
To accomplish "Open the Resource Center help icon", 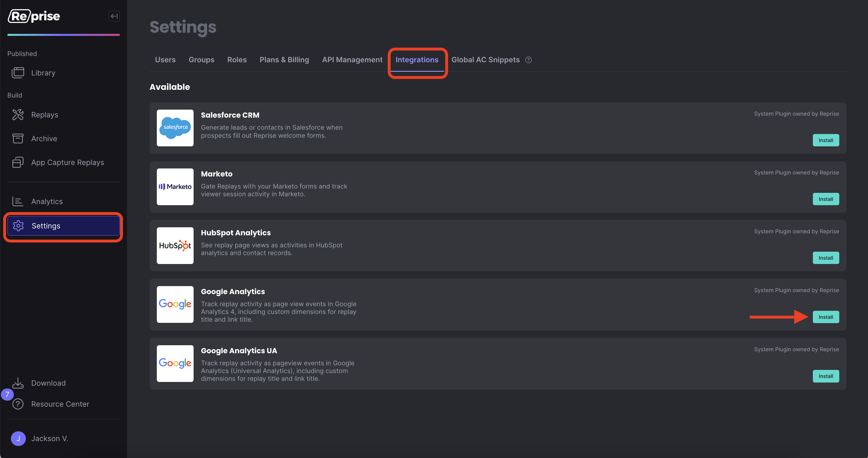I will tap(18, 404).
